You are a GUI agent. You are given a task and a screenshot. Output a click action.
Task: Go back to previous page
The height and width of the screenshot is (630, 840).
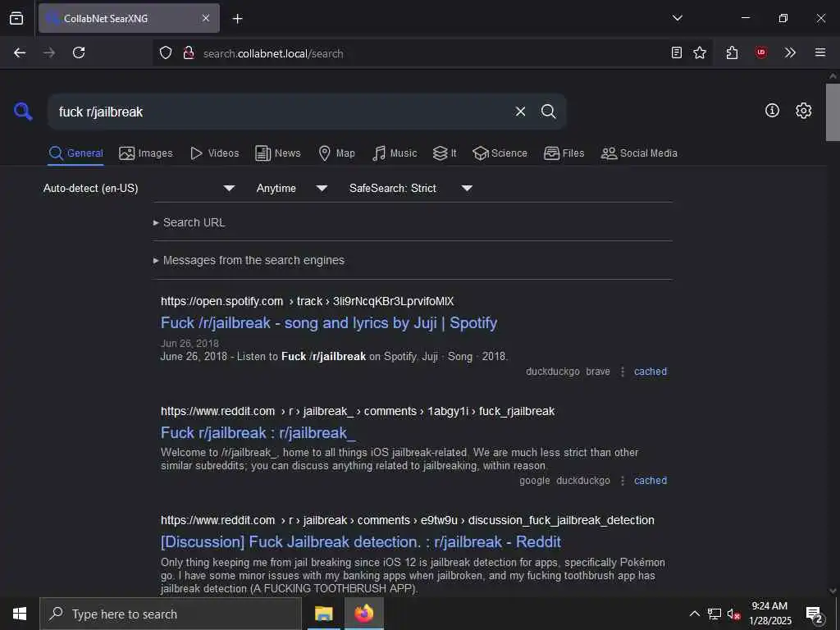coord(20,52)
